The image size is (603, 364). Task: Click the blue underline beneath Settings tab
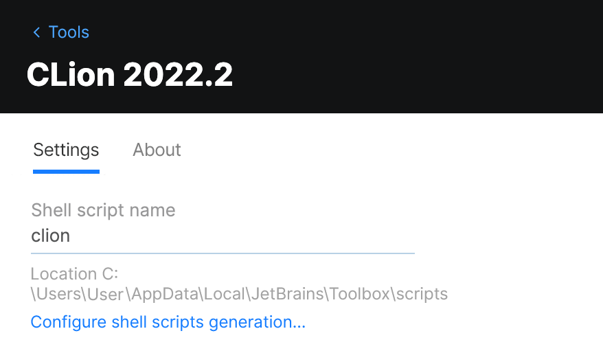pos(66,171)
